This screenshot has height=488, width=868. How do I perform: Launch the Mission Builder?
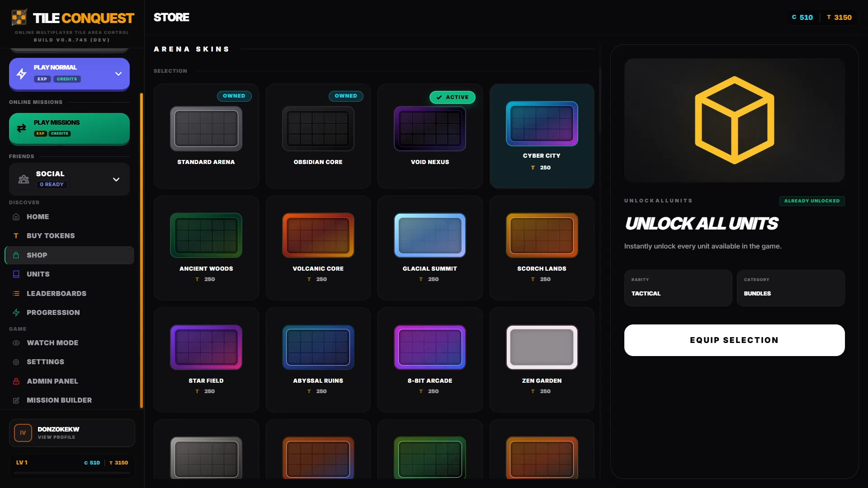tap(70, 400)
